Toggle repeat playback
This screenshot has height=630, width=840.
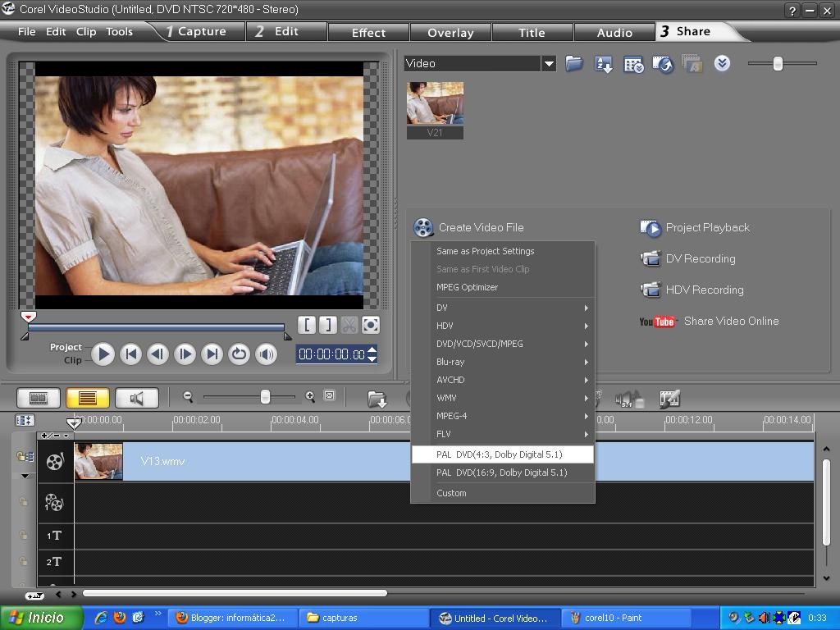click(x=239, y=354)
